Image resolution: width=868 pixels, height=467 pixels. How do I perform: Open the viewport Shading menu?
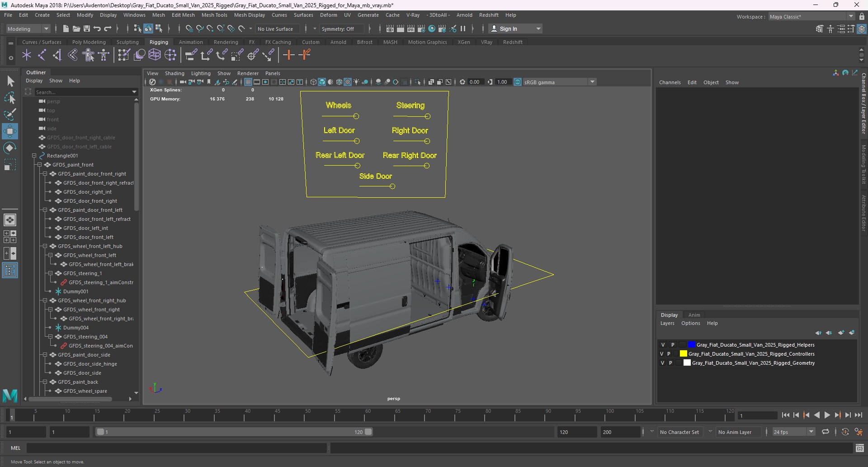(x=175, y=73)
